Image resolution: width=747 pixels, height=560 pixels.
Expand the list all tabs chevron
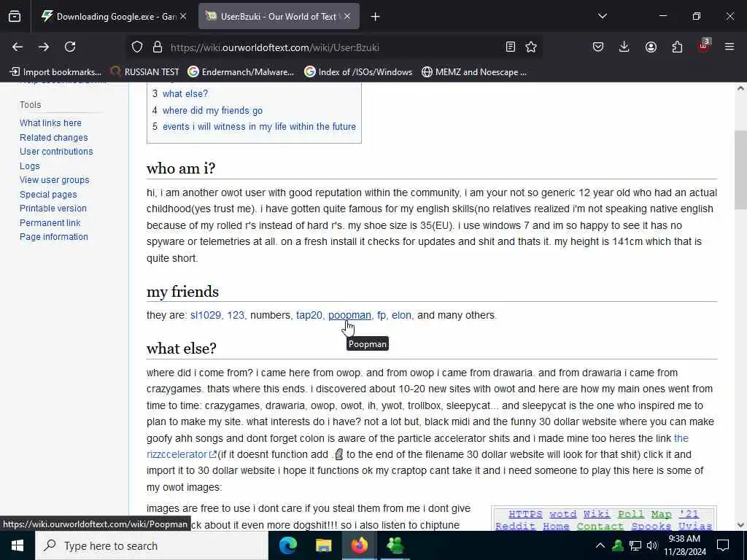click(602, 16)
